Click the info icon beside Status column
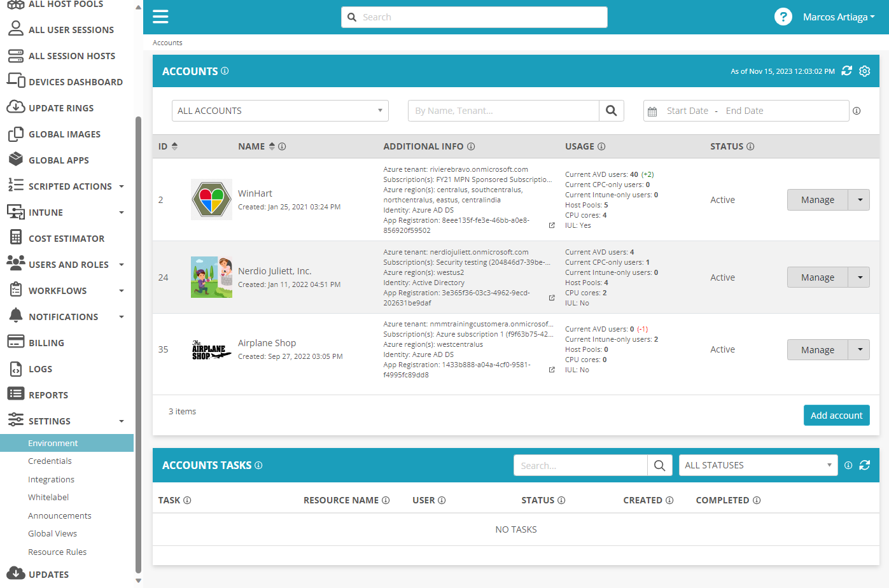The height and width of the screenshot is (588, 889). [750, 146]
